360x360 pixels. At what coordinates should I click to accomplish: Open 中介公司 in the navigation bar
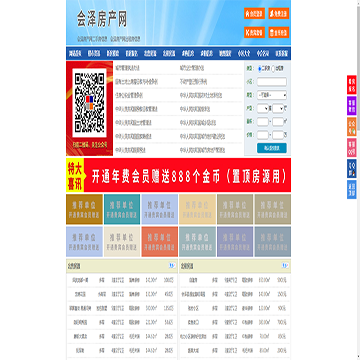pyautogui.click(x=263, y=54)
